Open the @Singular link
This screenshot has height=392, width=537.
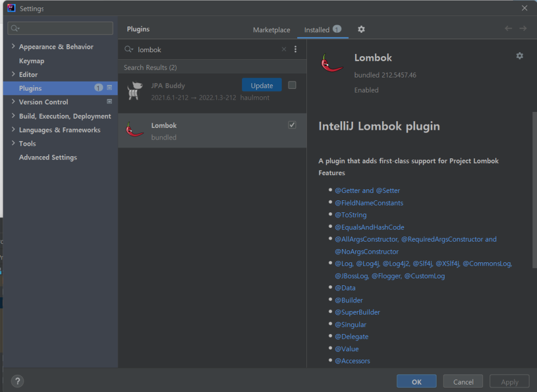click(x=351, y=324)
